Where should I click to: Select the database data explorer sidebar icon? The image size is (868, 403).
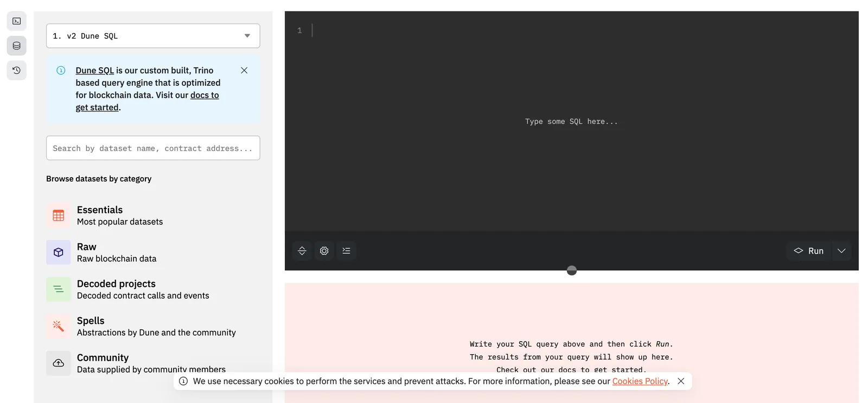point(17,46)
